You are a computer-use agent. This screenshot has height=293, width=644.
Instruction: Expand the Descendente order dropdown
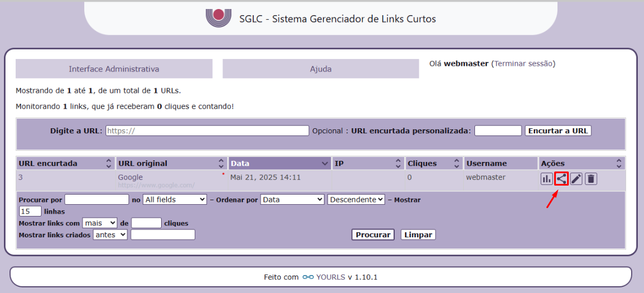pyautogui.click(x=356, y=200)
